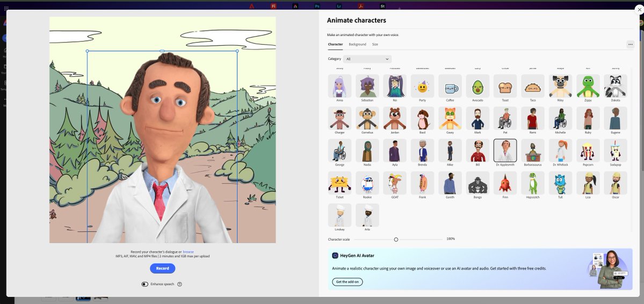This screenshot has height=304, width=644.
Task: Select the George character
Action: [339, 150]
